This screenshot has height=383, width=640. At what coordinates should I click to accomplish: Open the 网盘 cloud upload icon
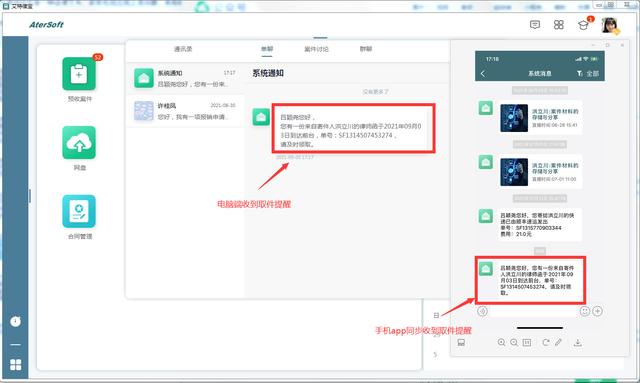[x=79, y=143]
